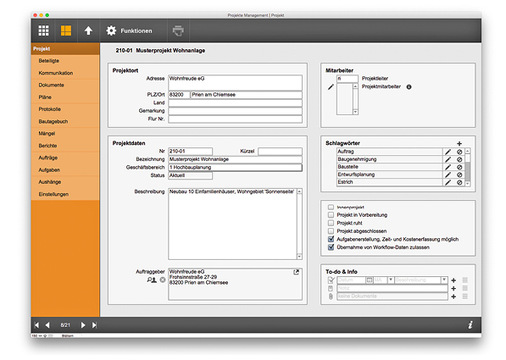Switch to the orange layout view icon
The height and width of the screenshot is (360, 506).
pyautogui.click(x=66, y=31)
